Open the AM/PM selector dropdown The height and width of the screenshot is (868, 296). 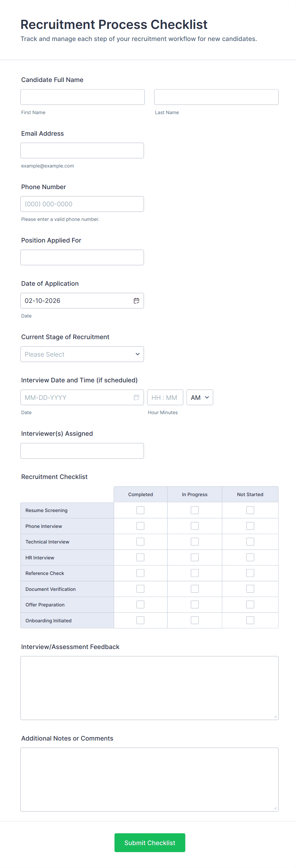[x=200, y=397]
